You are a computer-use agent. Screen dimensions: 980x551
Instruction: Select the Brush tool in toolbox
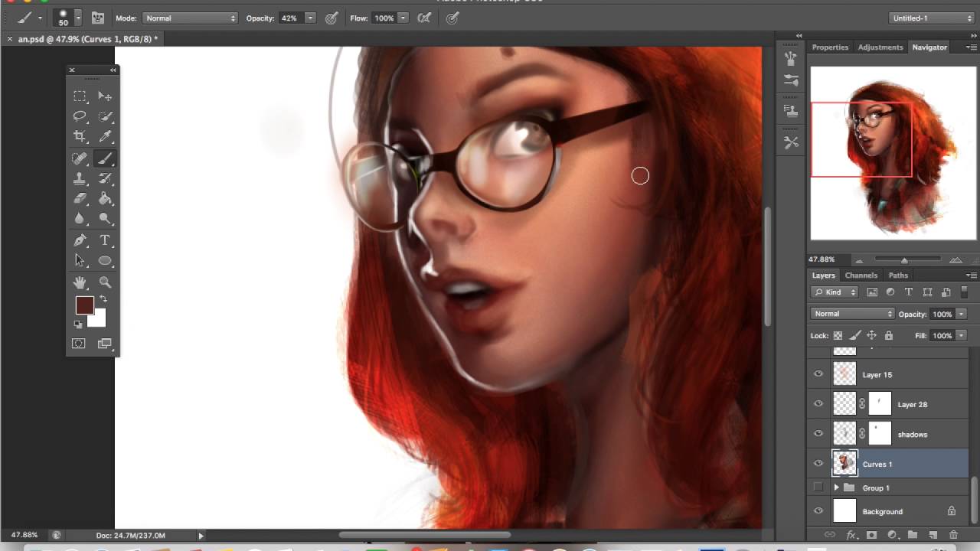105,158
